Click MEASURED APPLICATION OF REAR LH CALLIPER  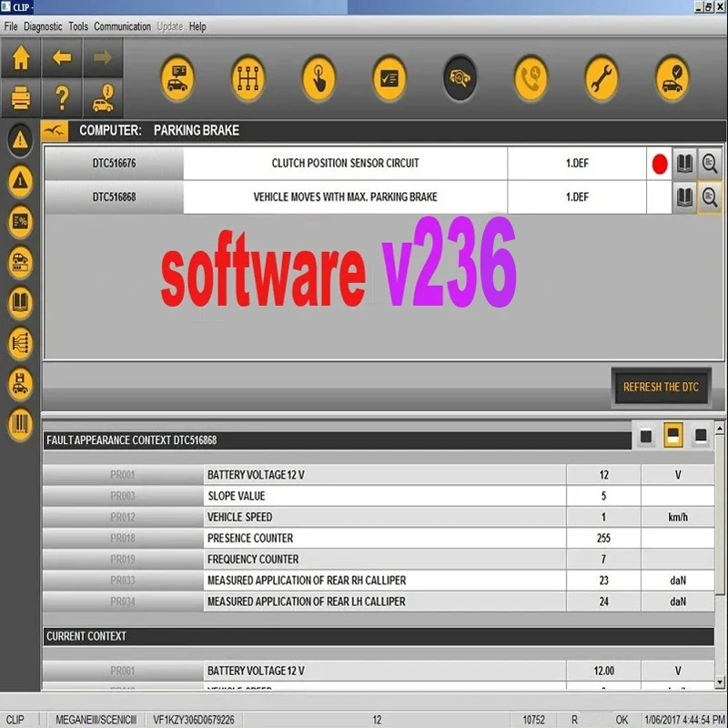307,602
